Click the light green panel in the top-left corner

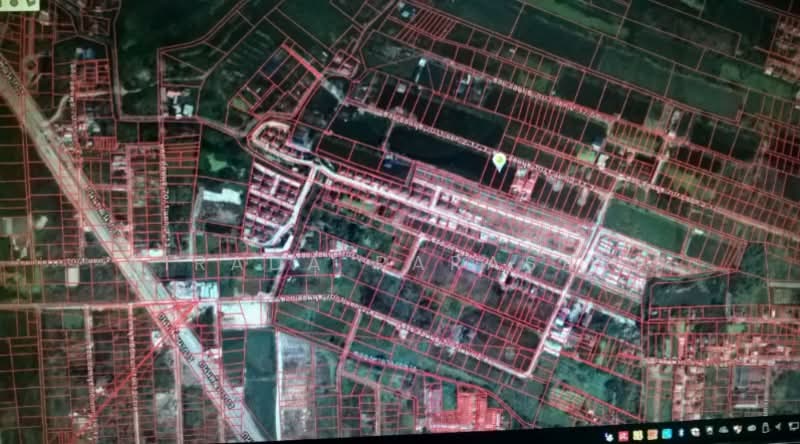19,5
